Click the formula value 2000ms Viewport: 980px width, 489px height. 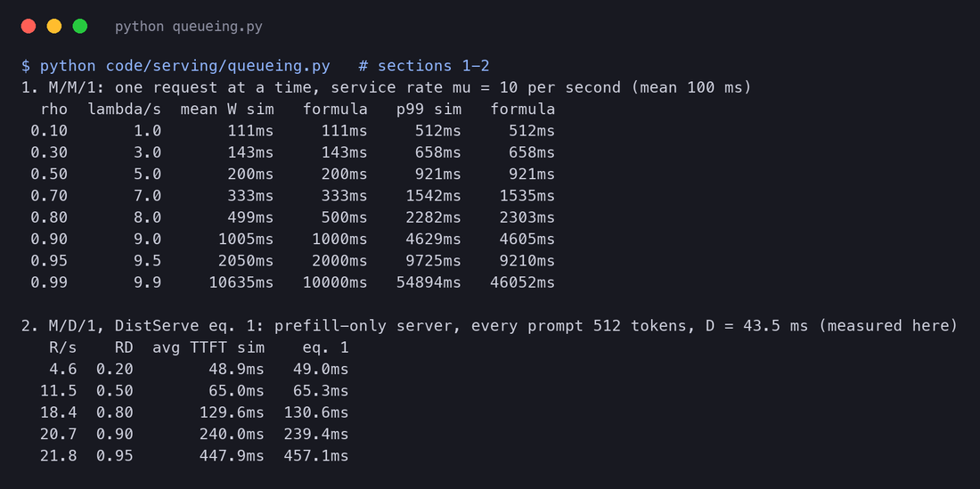pos(339,260)
